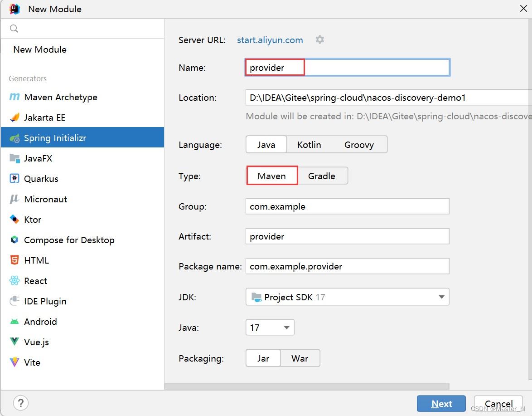Choose Kotlin as the language
This screenshot has width=532, height=416.
[309, 145]
